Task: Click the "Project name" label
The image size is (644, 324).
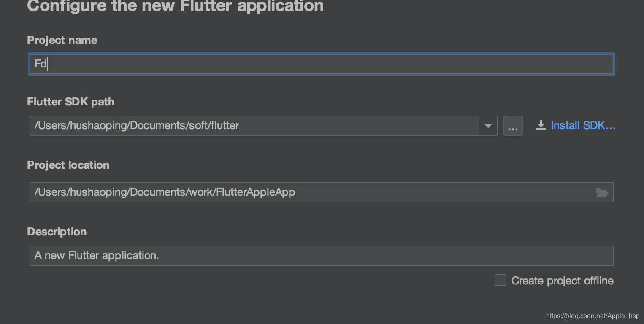Action: pyautogui.click(x=62, y=40)
